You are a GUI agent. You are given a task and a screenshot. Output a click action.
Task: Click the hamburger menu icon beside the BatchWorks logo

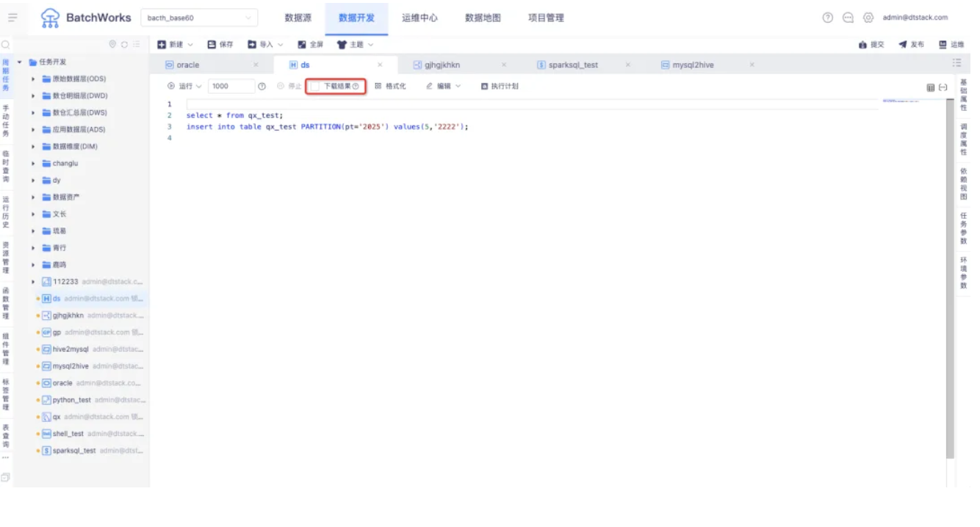pos(12,18)
